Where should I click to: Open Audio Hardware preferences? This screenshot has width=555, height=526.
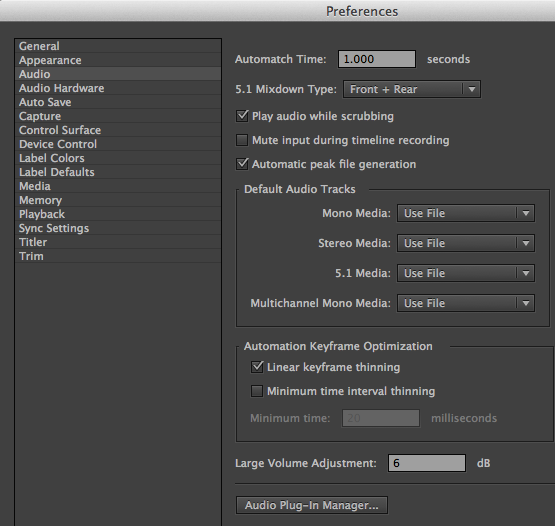click(118, 88)
